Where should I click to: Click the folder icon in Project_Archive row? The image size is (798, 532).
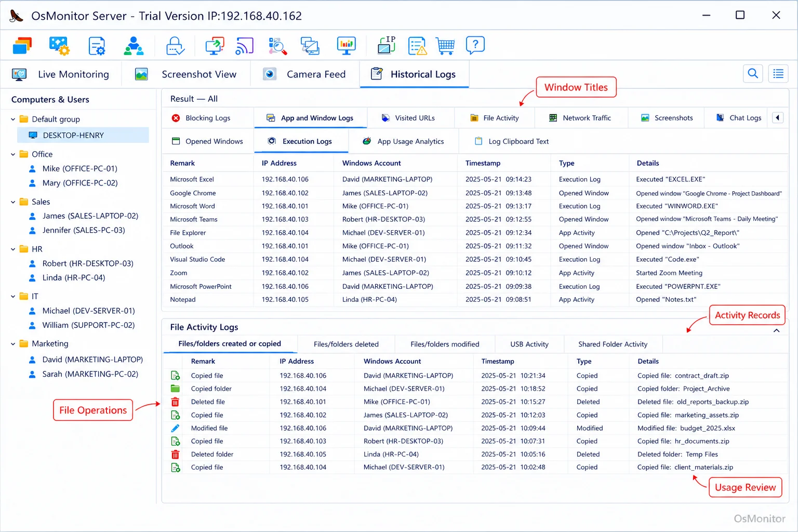coord(176,389)
